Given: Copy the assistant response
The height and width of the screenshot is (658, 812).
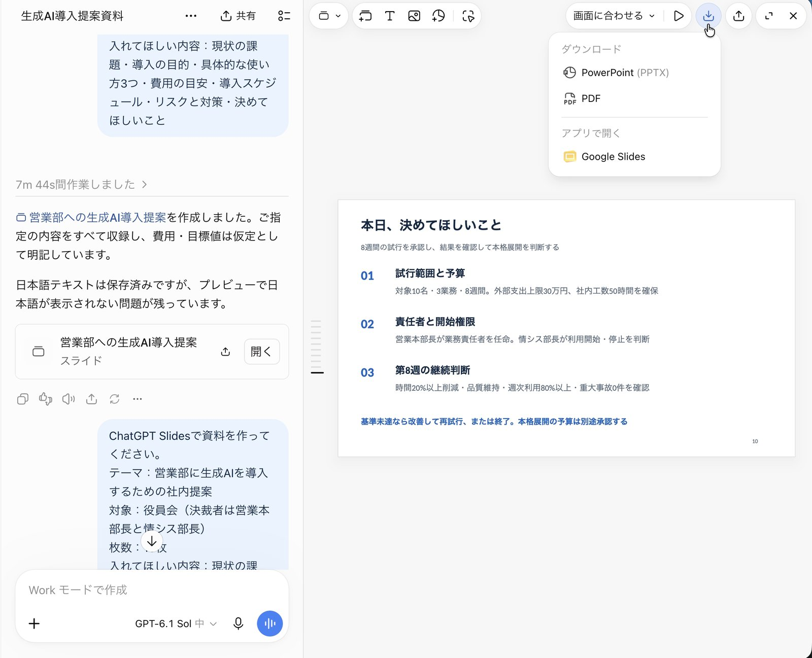Looking at the screenshot, I should (22, 399).
